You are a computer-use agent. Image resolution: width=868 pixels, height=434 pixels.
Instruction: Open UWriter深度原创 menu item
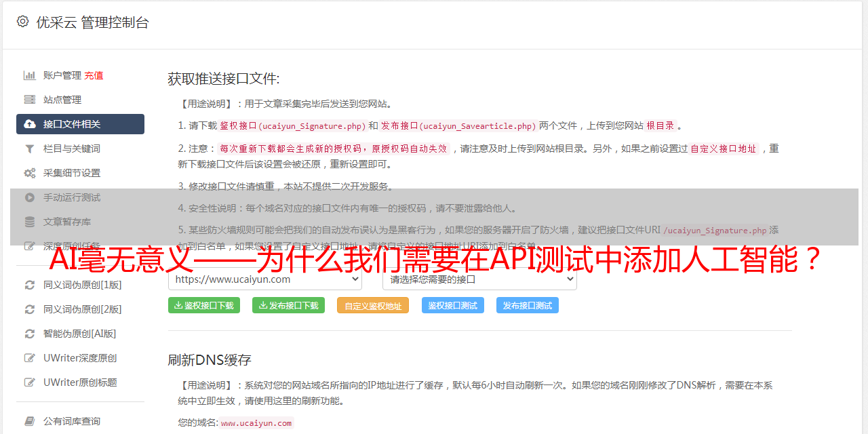[80, 358]
